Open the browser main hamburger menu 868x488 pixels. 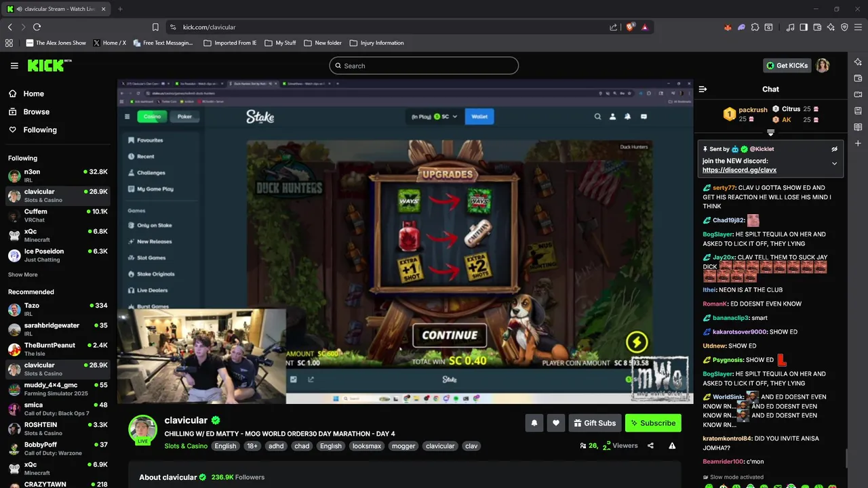click(859, 27)
